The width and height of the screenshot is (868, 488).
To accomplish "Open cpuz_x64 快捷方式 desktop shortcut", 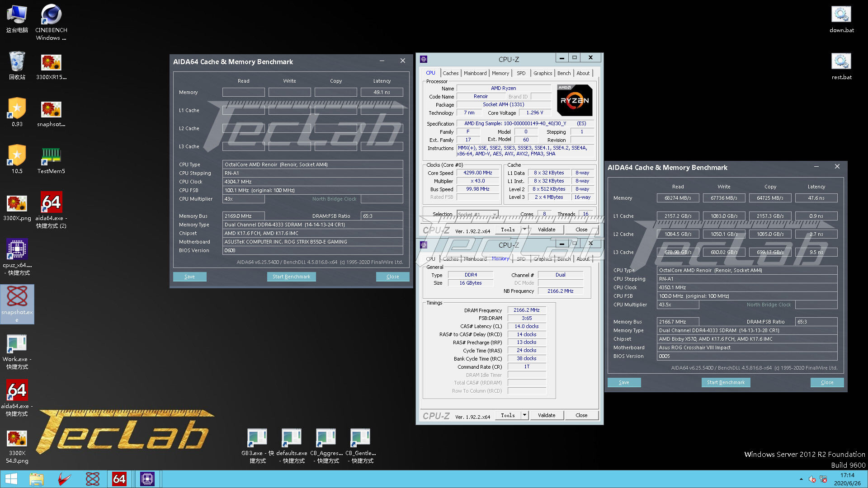I will click(17, 258).
